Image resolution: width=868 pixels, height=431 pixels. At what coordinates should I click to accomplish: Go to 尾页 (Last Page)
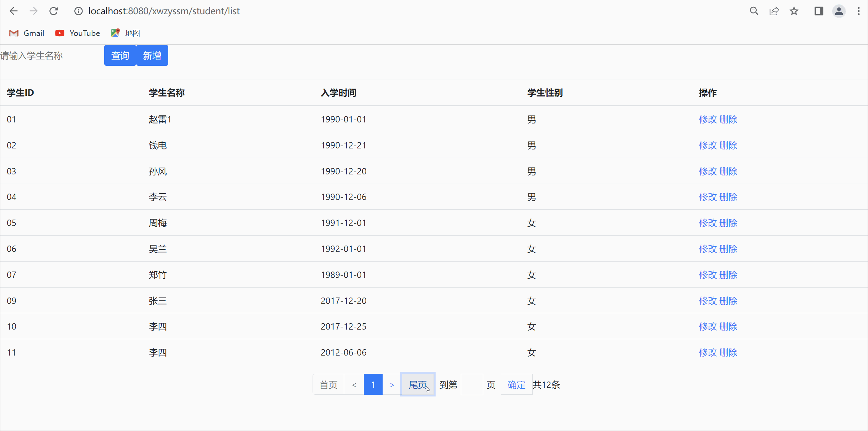(x=416, y=384)
